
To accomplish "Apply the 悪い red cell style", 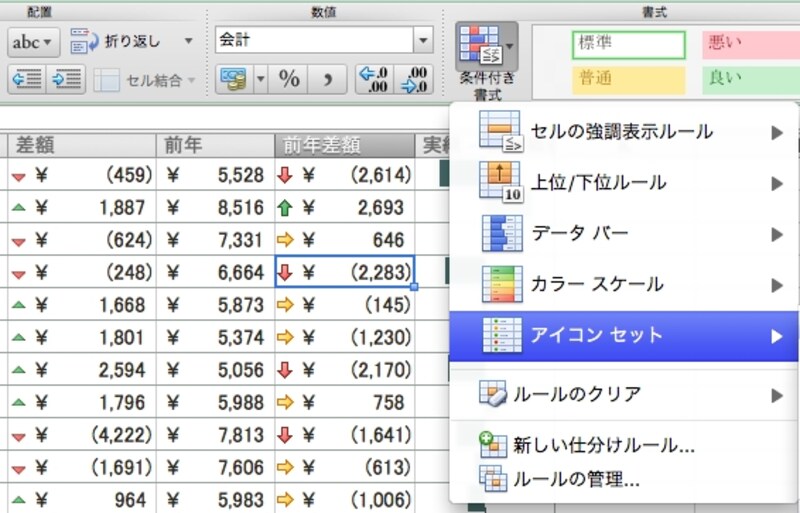I will [x=751, y=44].
